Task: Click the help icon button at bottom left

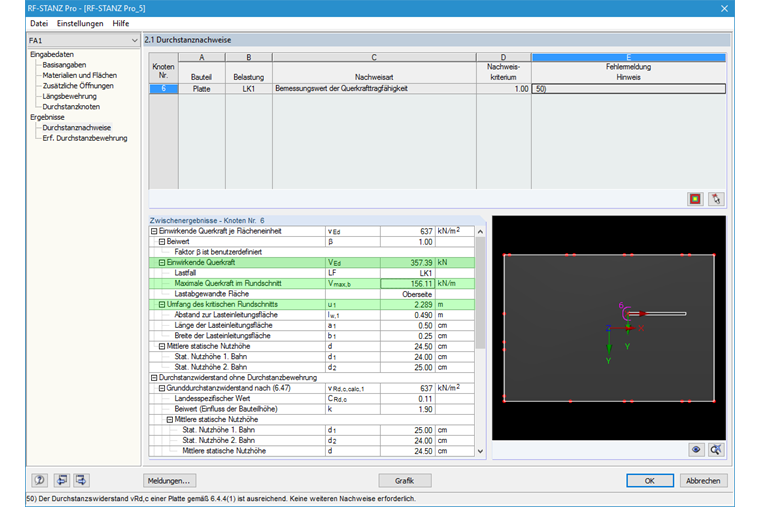Action: click(39, 480)
